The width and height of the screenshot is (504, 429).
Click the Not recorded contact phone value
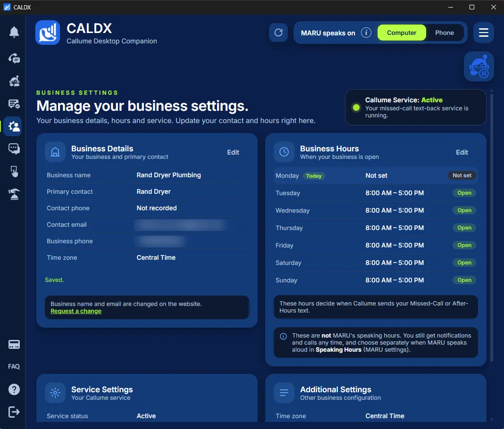[157, 208]
